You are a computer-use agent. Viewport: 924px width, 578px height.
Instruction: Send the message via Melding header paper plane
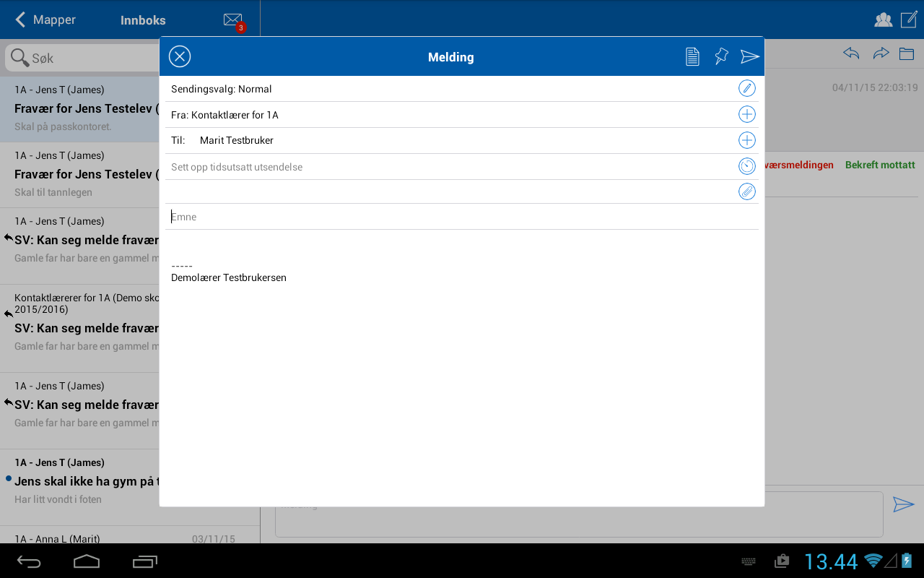pyautogui.click(x=750, y=56)
